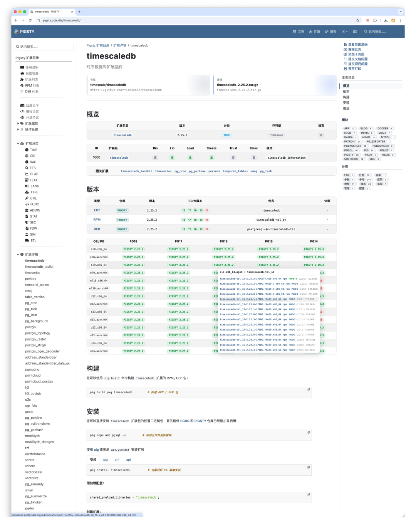Follow the timescaledb_toolkit related extension link
This screenshot has width=416, height=532.
136,171
